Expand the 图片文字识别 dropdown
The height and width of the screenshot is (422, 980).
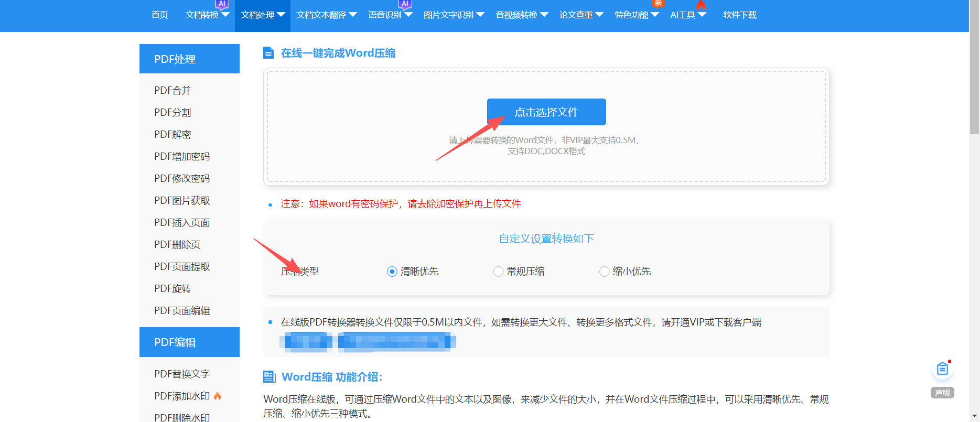pyautogui.click(x=454, y=15)
